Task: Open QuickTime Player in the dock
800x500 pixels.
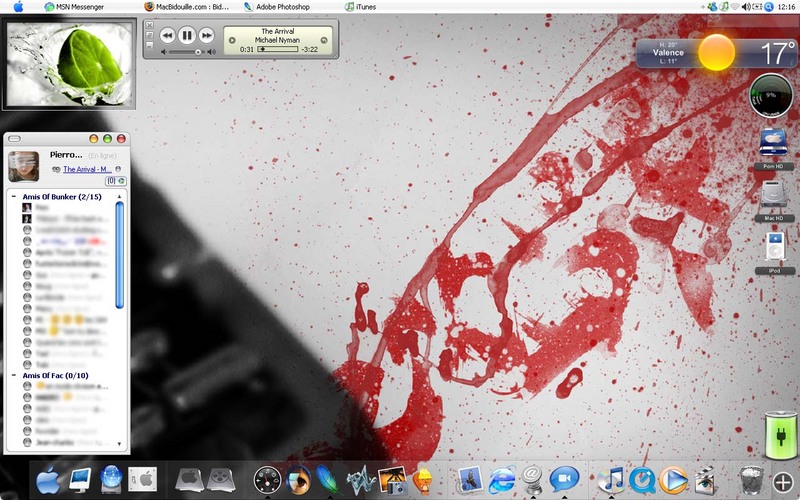Action: point(642,481)
